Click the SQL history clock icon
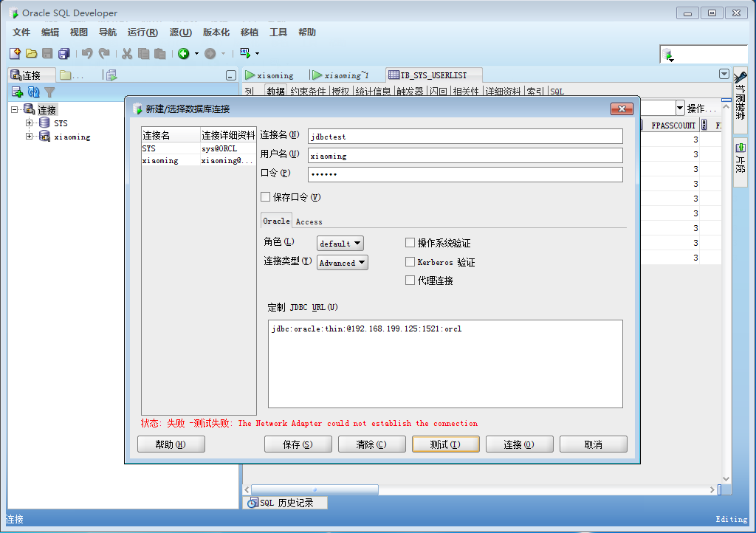The height and width of the screenshot is (533, 756). tap(252, 503)
